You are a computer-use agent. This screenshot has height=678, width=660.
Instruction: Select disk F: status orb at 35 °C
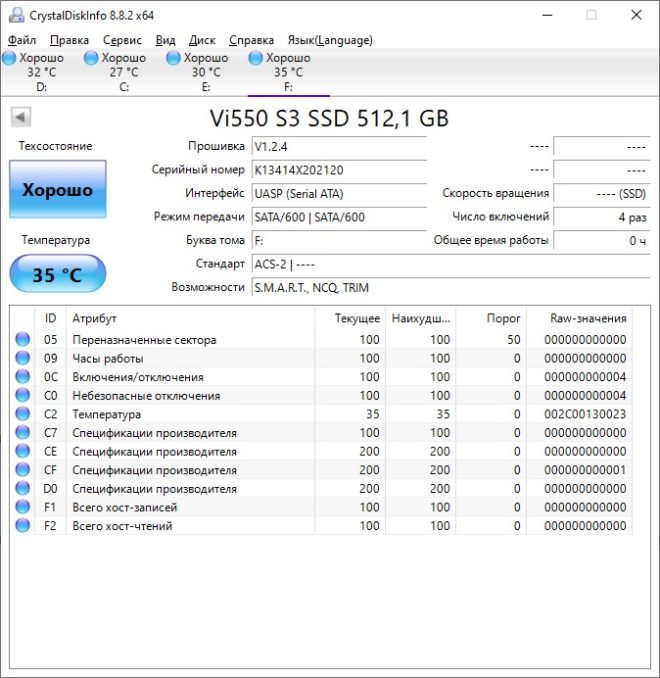click(255, 58)
